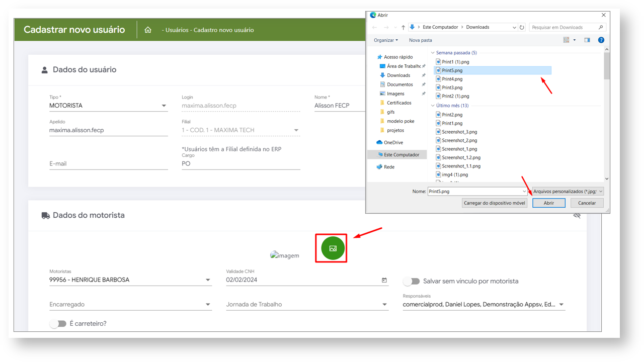Viewport: 644px width, 362px height.
Task: Toggle the É carreteiro switch
Action: click(58, 324)
